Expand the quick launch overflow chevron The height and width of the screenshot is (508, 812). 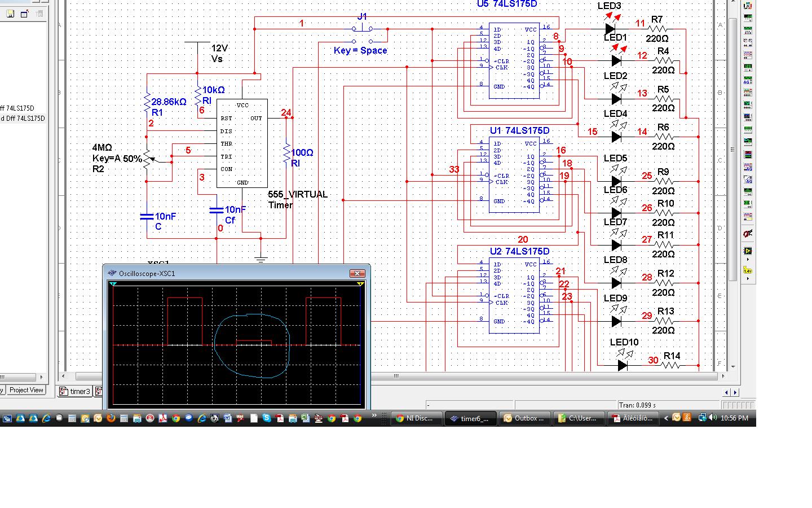tap(374, 415)
